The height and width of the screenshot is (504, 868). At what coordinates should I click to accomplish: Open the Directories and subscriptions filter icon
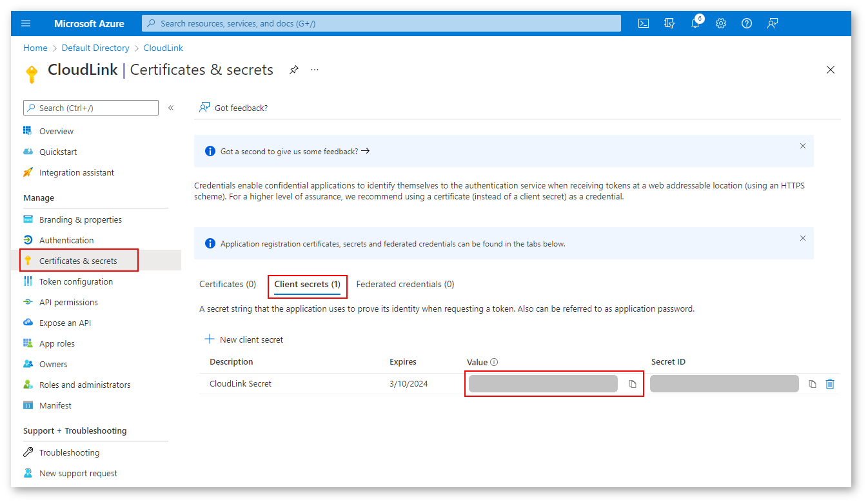(669, 23)
